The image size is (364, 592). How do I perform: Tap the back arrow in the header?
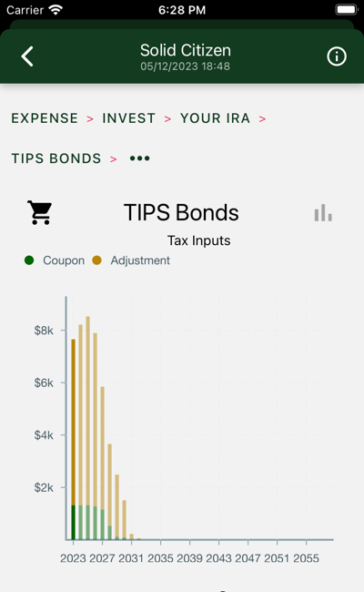[x=27, y=56]
